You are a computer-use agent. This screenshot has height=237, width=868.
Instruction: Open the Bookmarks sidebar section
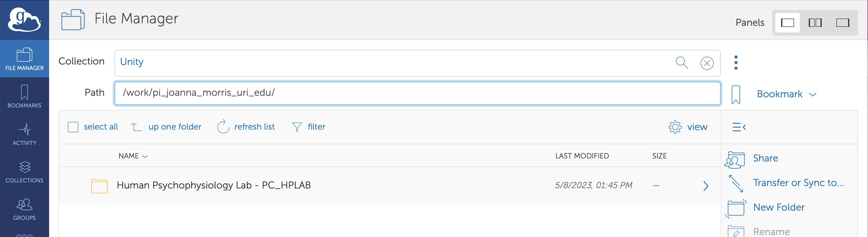(24, 96)
